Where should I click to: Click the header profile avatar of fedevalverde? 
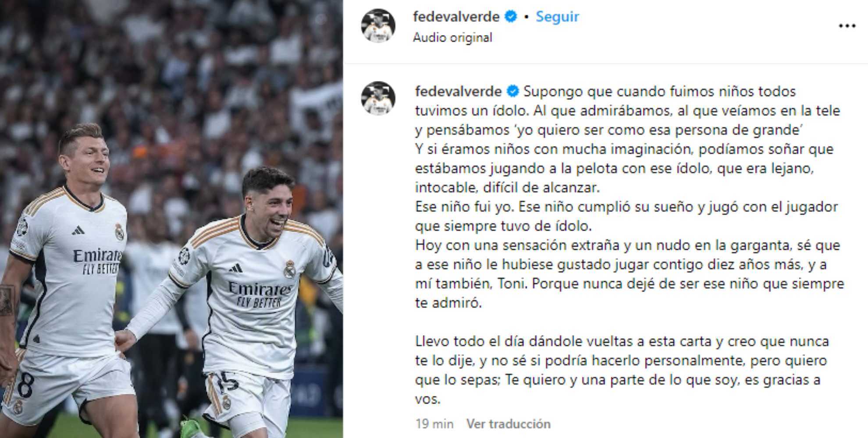[378, 26]
